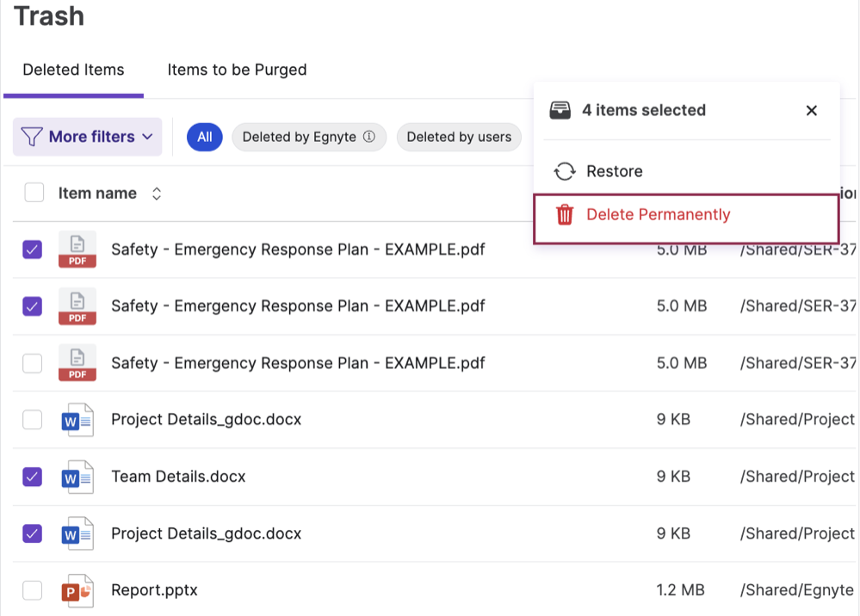
Task: Uncheck the first Safety PDF row checkbox
Action: coord(32,249)
